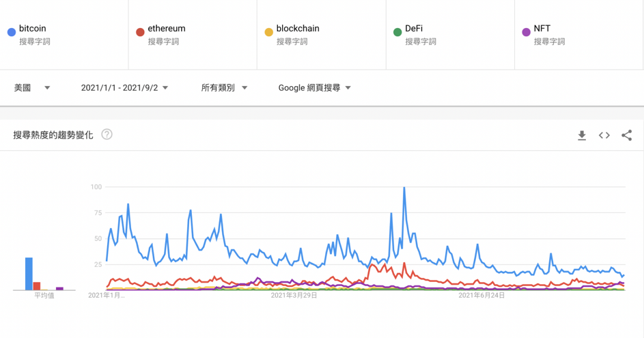Image resolution: width=644 pixels, height=338 pixels.
Task: Share the search interest chart
Action: (x=626, y=135)
